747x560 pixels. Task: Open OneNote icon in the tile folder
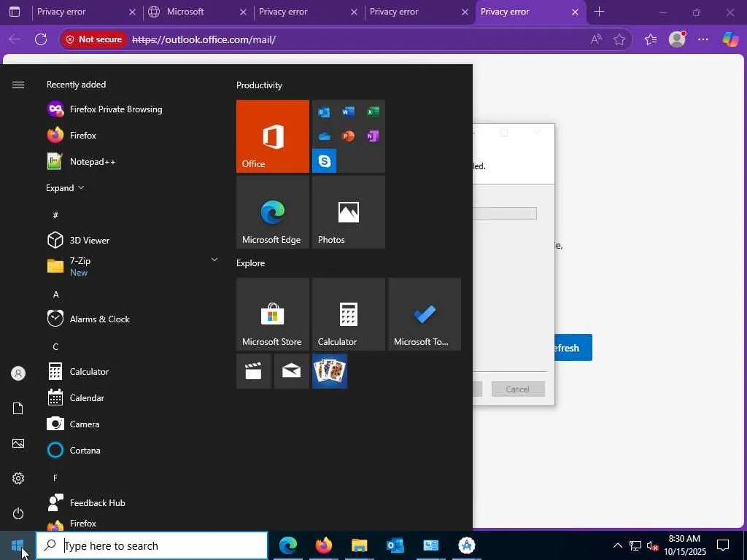pos(373,136)
